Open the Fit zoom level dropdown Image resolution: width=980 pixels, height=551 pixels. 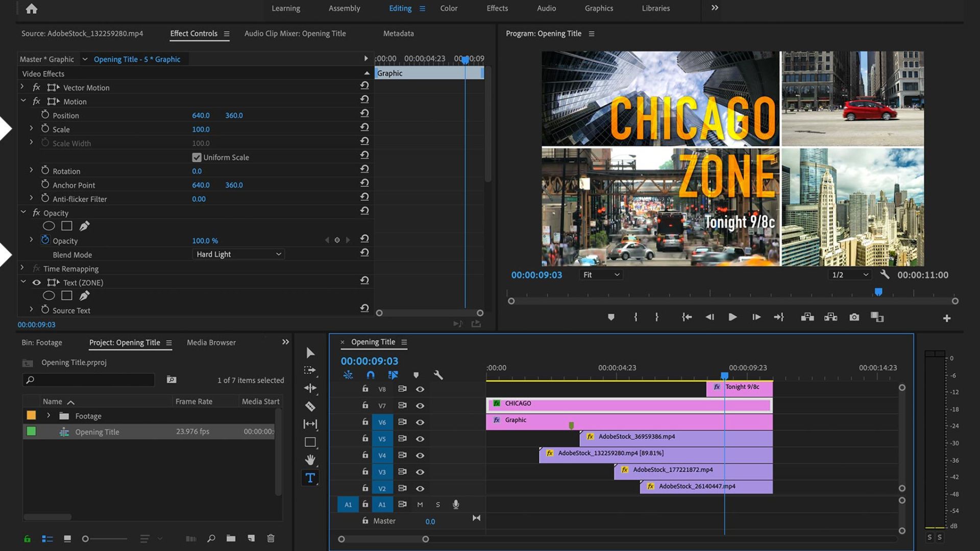click(601, 275)
